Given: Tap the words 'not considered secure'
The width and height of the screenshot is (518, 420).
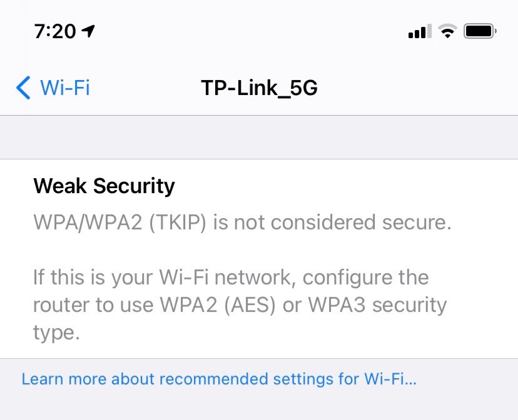Looking at the screenshot, I should point(343,222).
